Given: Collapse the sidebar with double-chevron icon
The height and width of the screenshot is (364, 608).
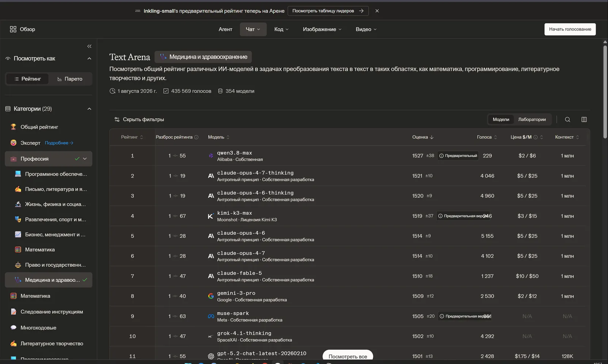Looking at the screenshot, I should [x=89, y=46].
